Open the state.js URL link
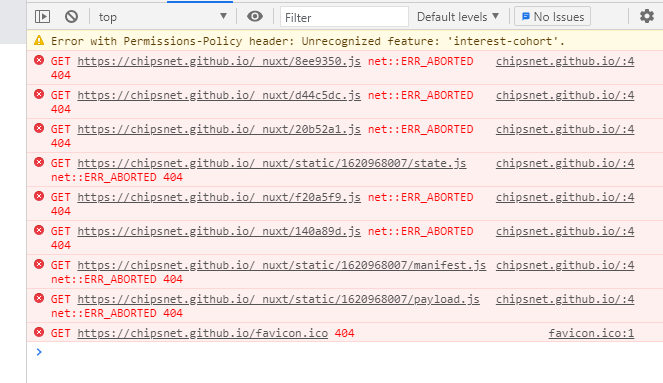663x383 pixels. coord(272,164)
